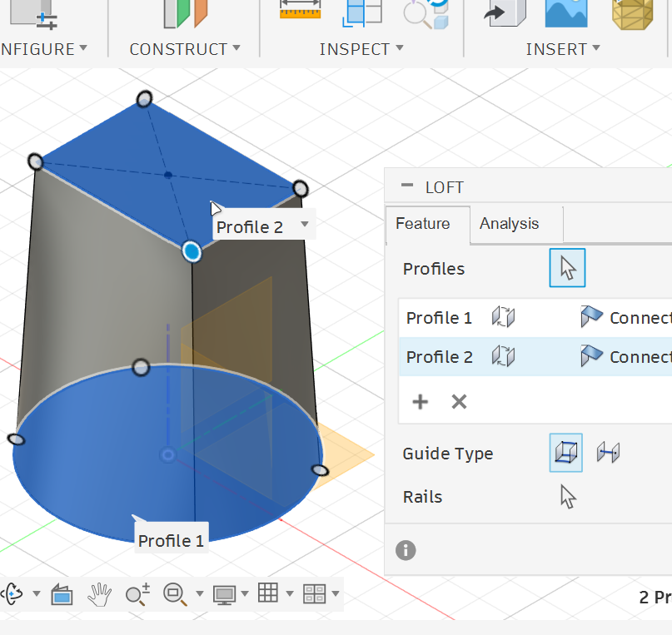Click the Measure ruler icon
The image size is (672, 635).
point(300,10)
